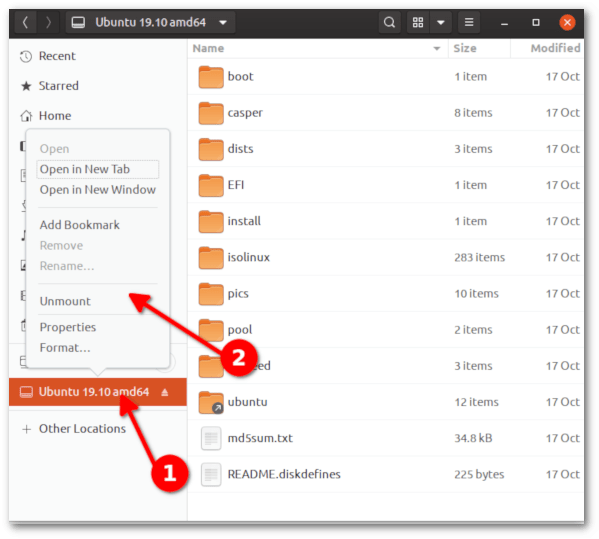
Task: Expand the Ubuntu 19.10 amd64 path dropdown
Action: 223,23
